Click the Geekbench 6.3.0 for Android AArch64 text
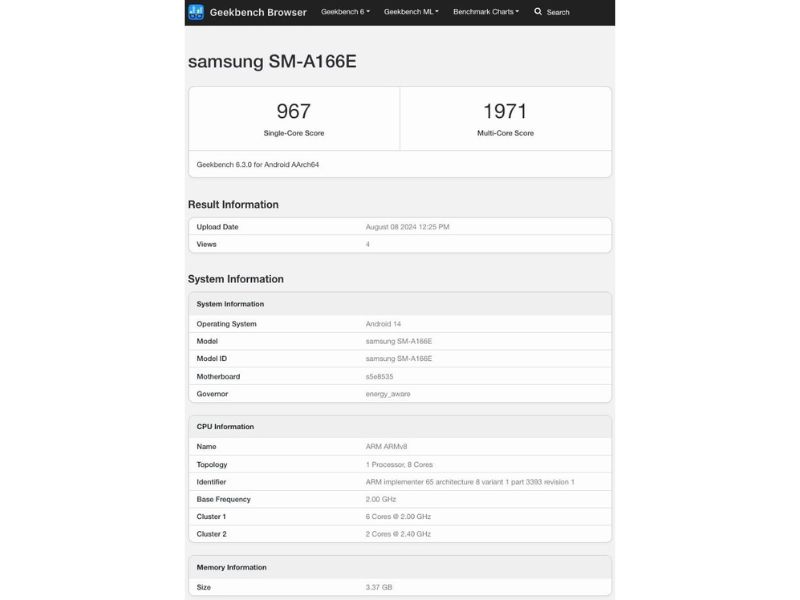Image resolution: width=800 pixels, height=600 pixels. (257, 164)
